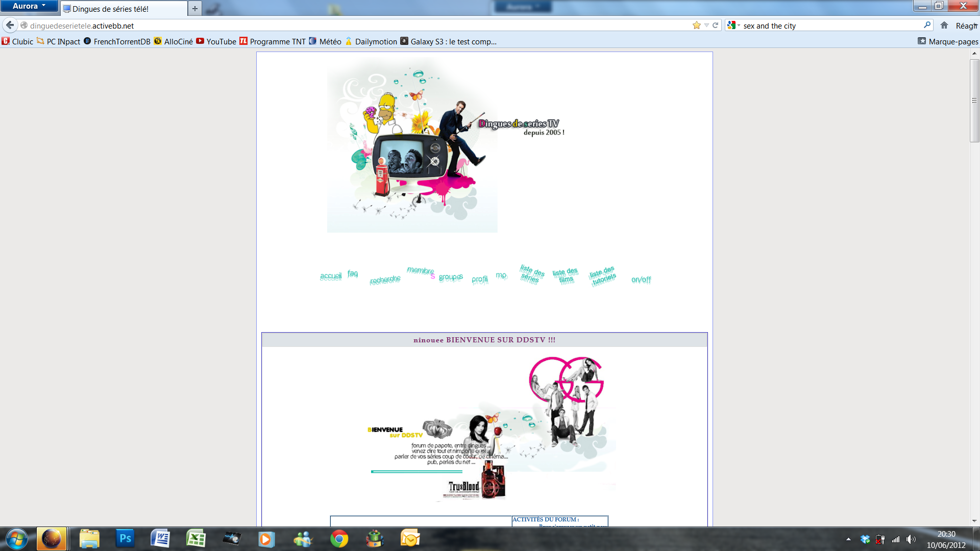The image size is (980, 551).
Task: Click the TruBlood bottle image
Action: (493, 480)
